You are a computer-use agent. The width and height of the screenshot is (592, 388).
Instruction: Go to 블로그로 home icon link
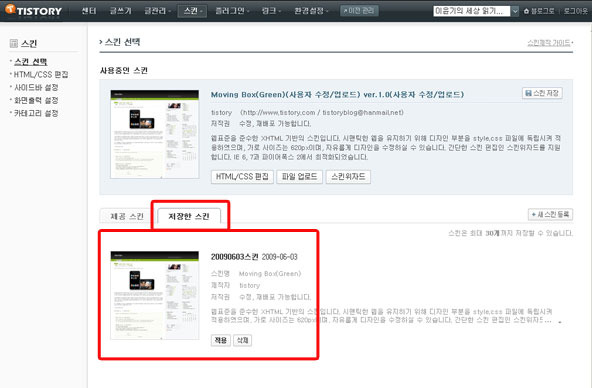coord(539,11)
